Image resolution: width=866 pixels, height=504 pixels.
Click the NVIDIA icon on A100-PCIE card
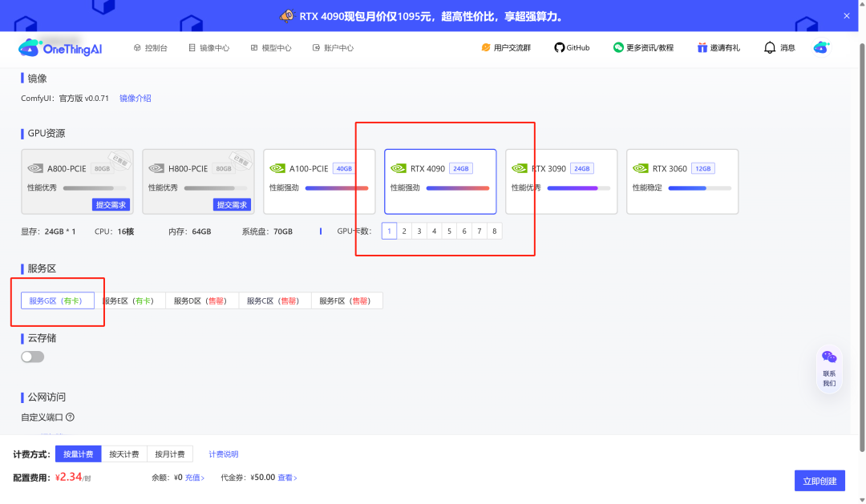click(x=277, y=168)
